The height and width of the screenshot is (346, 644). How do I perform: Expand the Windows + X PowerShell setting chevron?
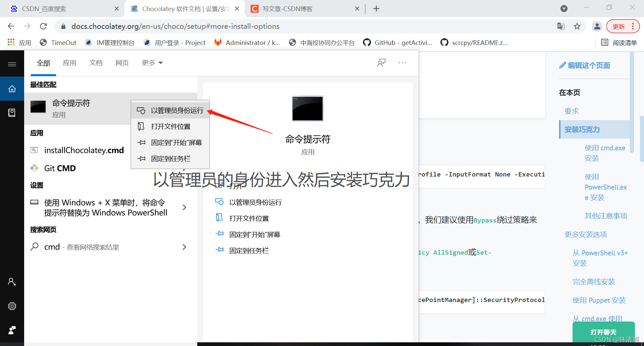(x=184, y=207)
